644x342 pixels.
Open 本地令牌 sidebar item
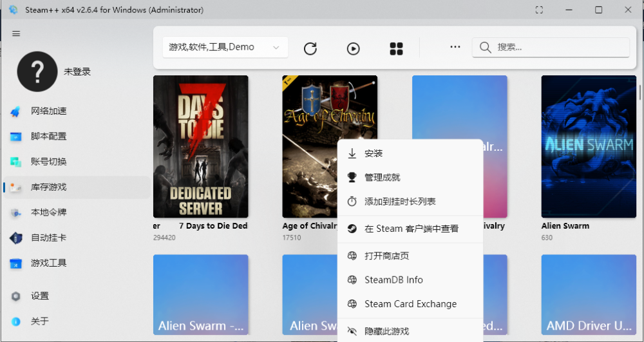(x=49, y=213)
